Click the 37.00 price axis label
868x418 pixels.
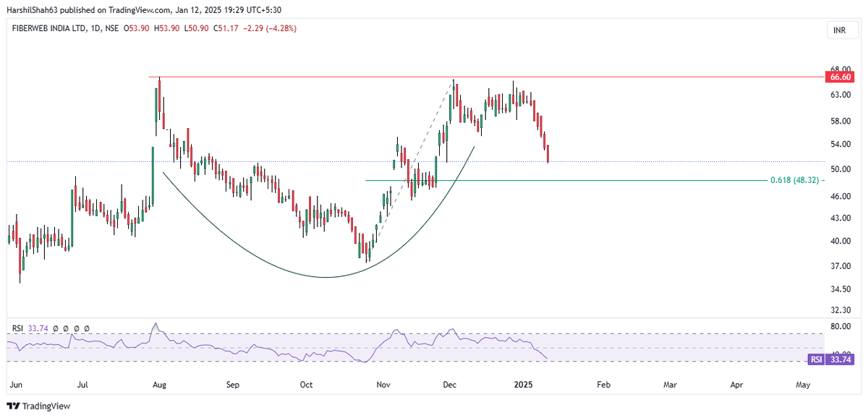(840, 266)
